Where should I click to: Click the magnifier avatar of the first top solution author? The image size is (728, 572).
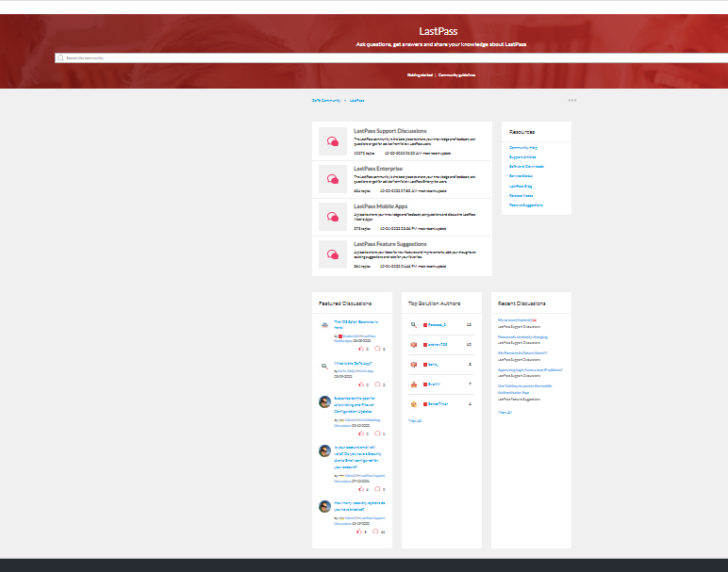tap(414, 325)
